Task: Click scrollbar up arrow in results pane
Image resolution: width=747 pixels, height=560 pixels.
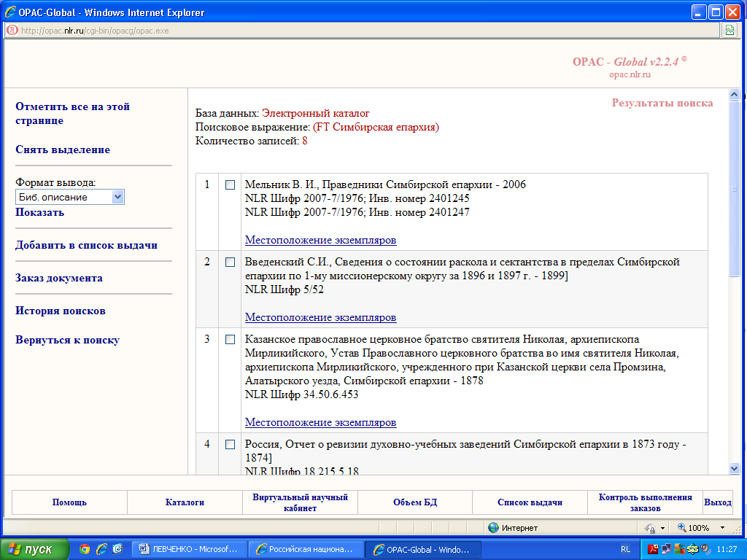Action: pyautogui.click(x=734, y=94)
